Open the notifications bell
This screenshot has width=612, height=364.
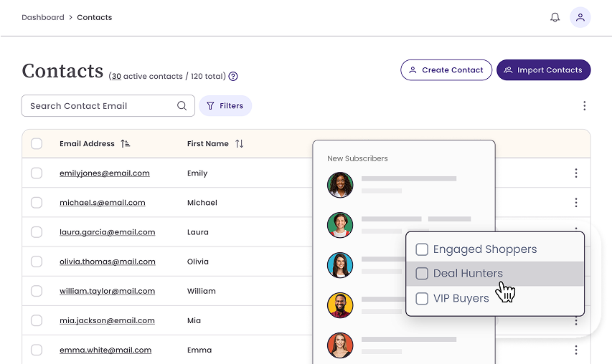point(555,17)
